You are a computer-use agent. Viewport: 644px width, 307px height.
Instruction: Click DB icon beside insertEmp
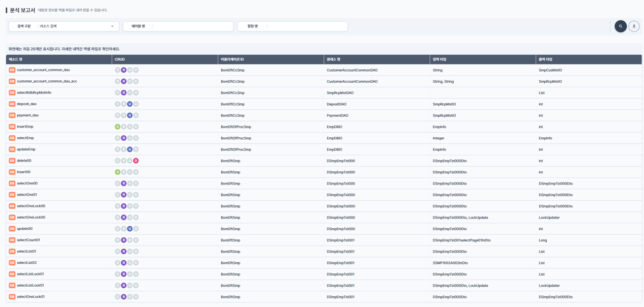pos(12,127)
